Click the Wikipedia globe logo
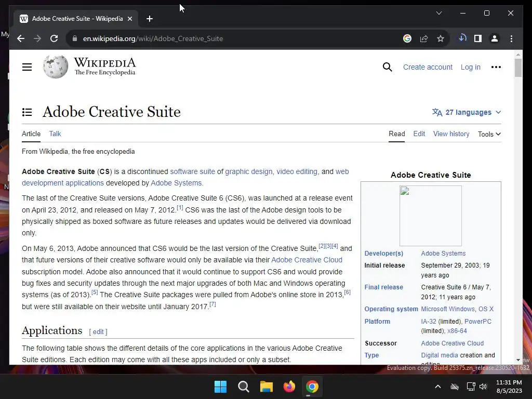Screen dimensions: 532x399 pyautogui.click(x=56, y=66)
